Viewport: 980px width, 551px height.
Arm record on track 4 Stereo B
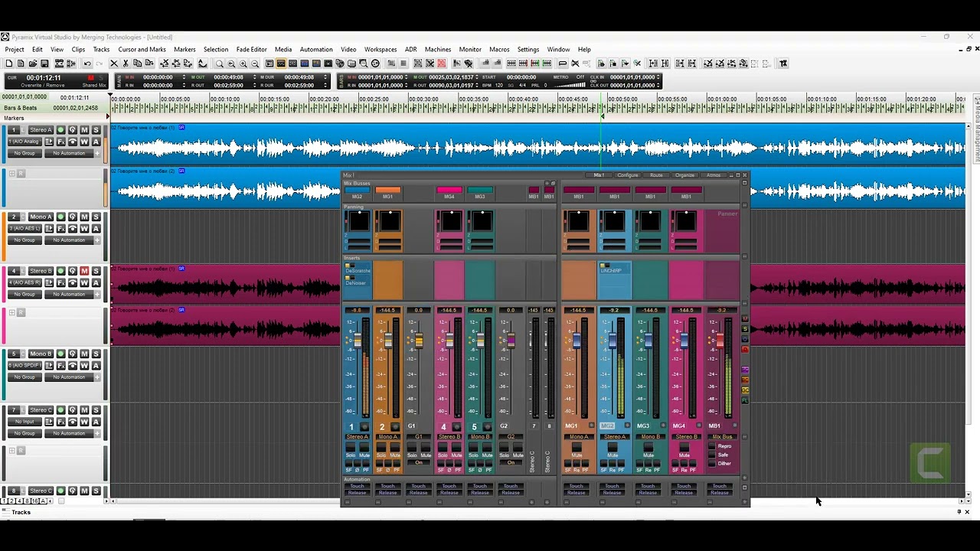coord(60,271)
